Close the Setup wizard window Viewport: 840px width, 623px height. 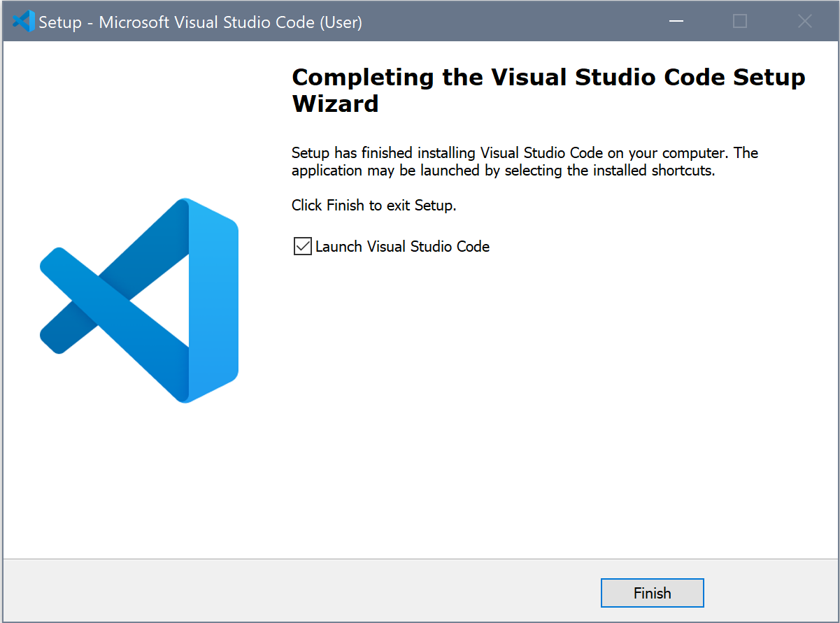804,22
